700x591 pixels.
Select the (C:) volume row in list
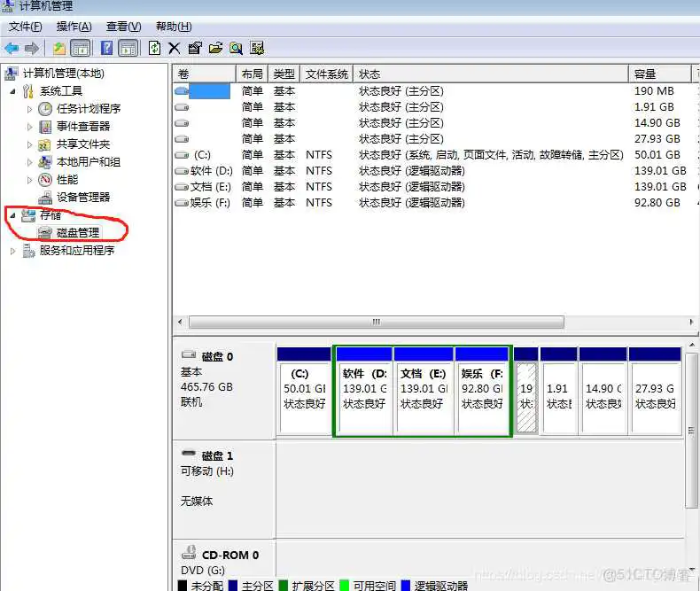[x=434, y=155]
